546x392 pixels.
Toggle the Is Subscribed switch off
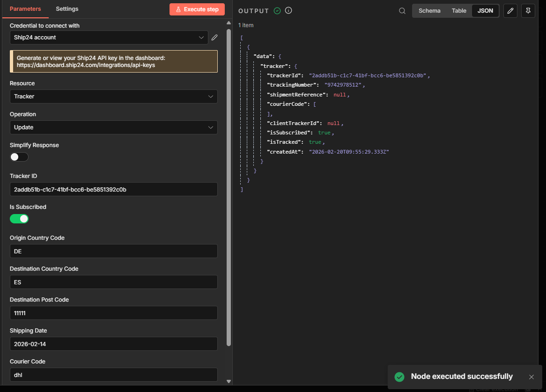click(19, 219)
